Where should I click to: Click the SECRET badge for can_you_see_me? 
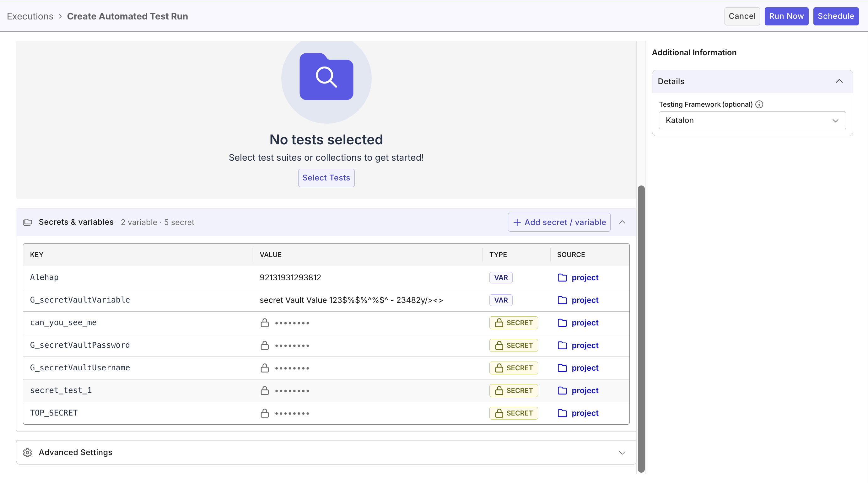pos(514,323)
